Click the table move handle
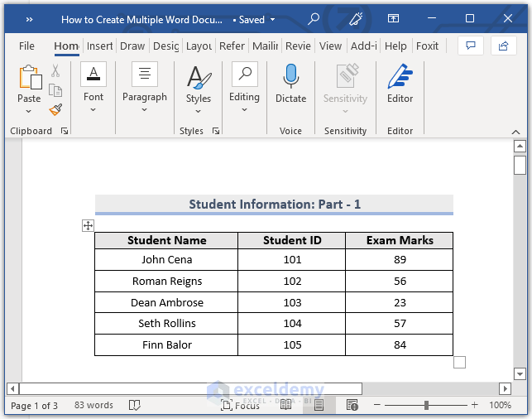 [88, 225]
